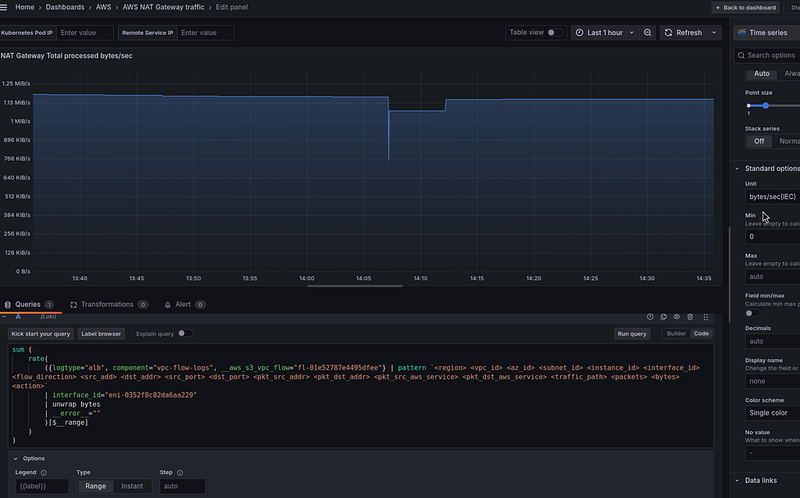Click the Min value field
Image resolution: width=800 pixels, height=498 pixels.
click(x=772, y=237)
